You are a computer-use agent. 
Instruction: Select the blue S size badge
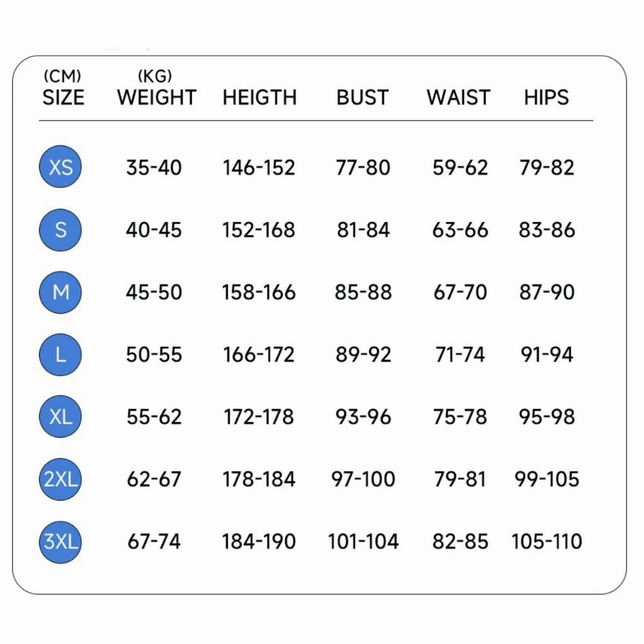(x=60, y=230)
